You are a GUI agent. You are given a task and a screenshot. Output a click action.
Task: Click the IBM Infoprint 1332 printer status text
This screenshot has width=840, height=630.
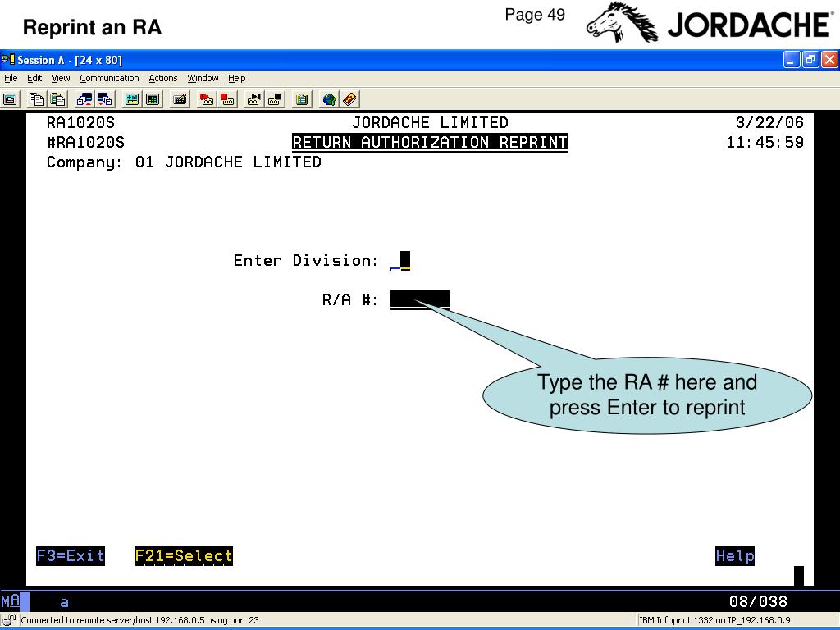pos(714,620)
